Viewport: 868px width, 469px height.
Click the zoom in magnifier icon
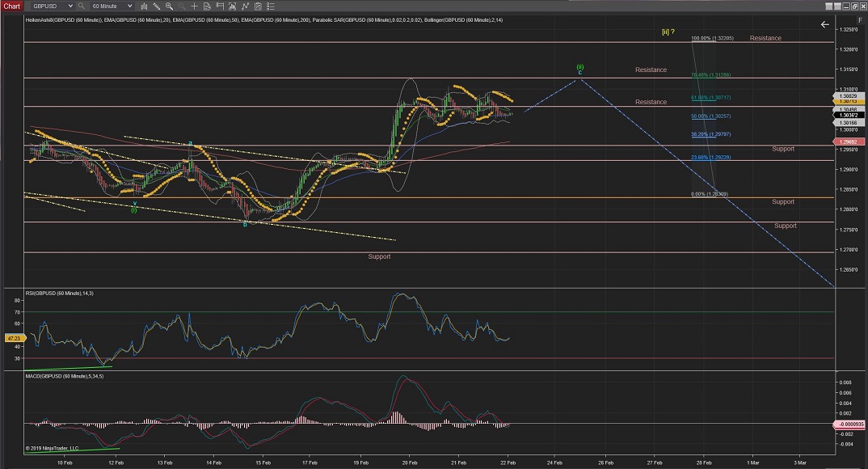(x=167, y=6)
